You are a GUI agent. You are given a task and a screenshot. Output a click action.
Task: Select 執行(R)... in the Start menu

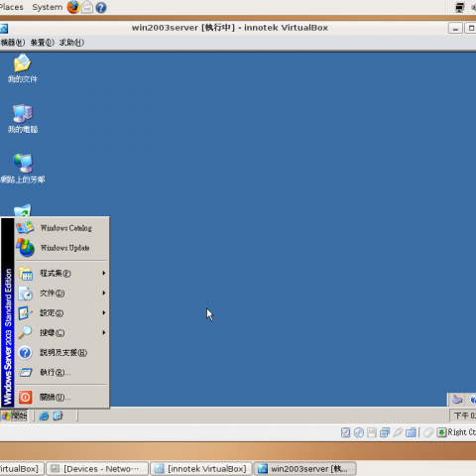point(61,372)
